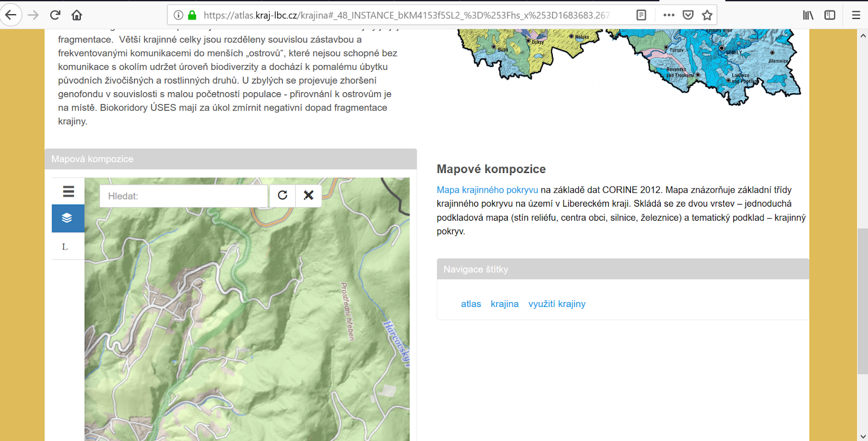Click the Navigace štítky panel header
Image resolution: width=868 pixels, height=441 pixels.
[x=623, y=269]
